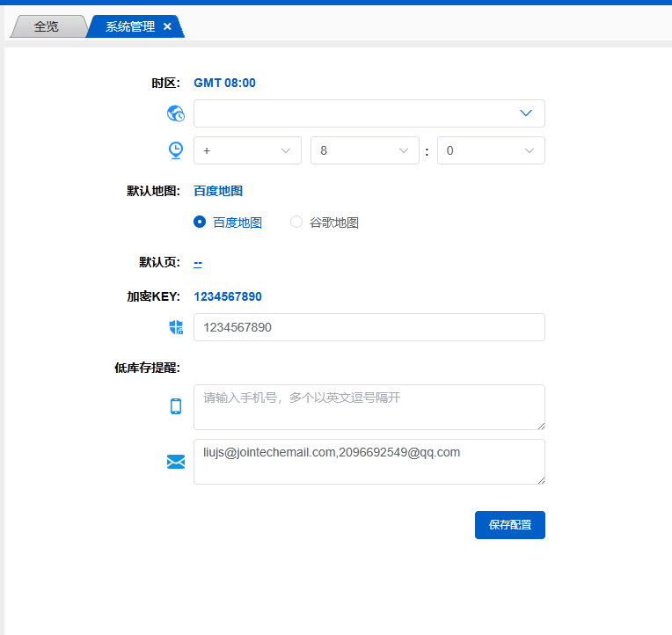The image size is (672, 635).
Task: Click the clock offset icon
Action: coord(176,150)
